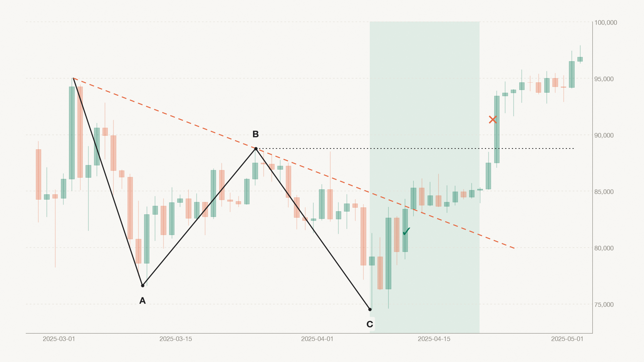Click the green checkmark marker
This screenshot has width=644, height=362.
[406, 231]
